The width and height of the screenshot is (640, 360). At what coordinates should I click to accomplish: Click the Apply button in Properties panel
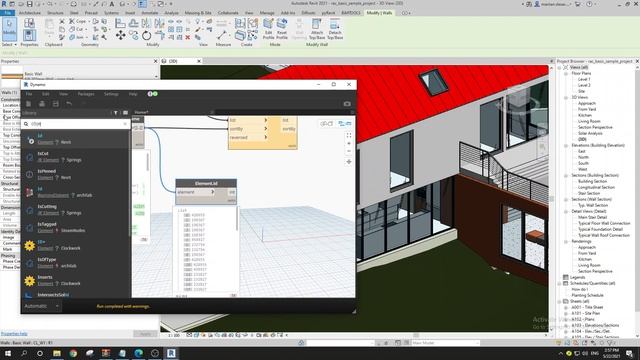145,334
